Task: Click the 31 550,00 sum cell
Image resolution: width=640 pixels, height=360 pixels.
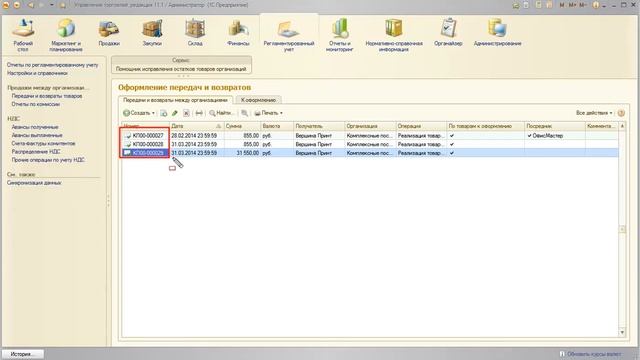Action: click(242, 153)
